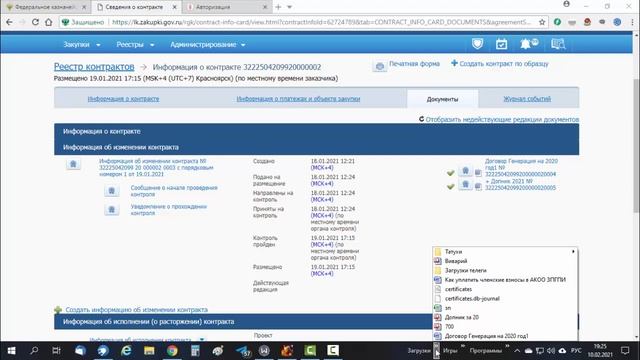The width and height of the screenshot is (640, 360).
Task: Open the Закупки dropdown menu
Action: pos(82,44)
